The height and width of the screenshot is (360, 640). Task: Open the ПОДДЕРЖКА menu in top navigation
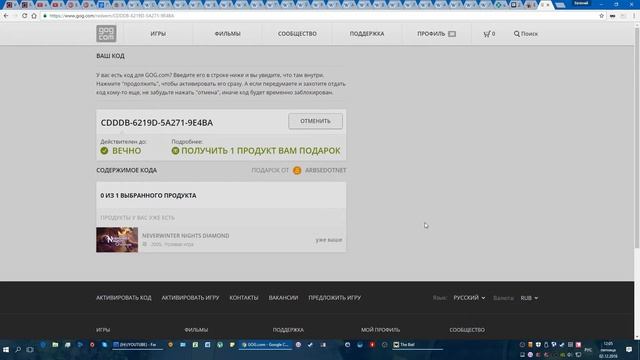coord(367,34)
